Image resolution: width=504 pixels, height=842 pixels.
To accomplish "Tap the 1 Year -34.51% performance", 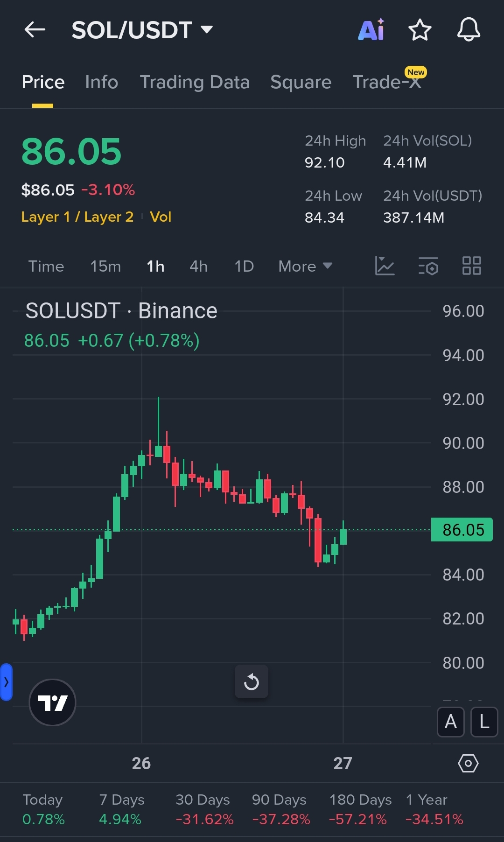I will [434, 809].
